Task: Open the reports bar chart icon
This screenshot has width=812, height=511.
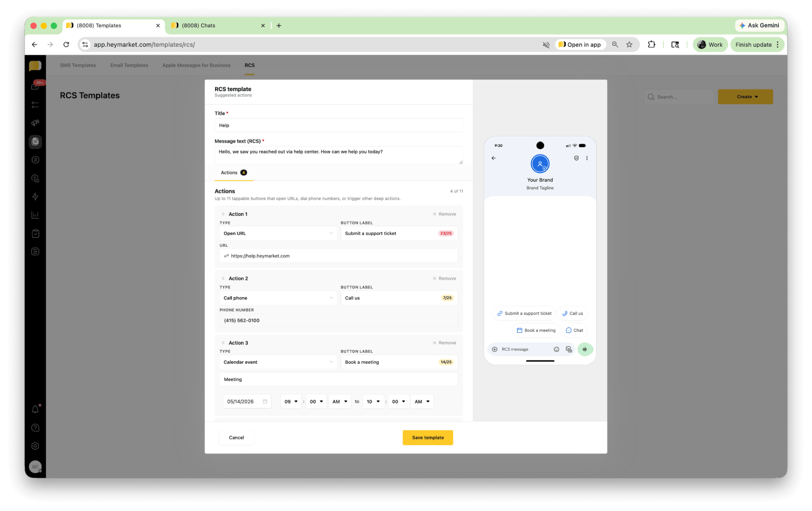Action: coord(35,215)
